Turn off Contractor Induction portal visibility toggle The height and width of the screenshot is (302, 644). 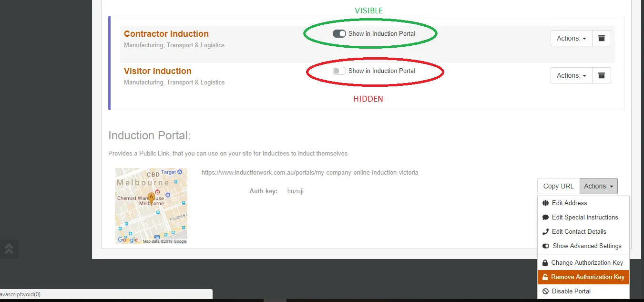point(339,34)
